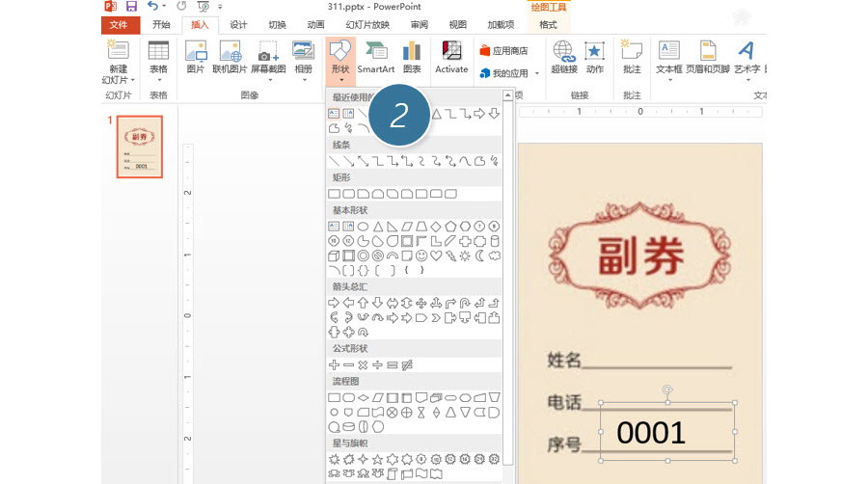The height and width of the screenshot is (484, 868).
Task: Open 页眉和页脚 header and footer
Action: pyautogui.click(x=708, y=58)
